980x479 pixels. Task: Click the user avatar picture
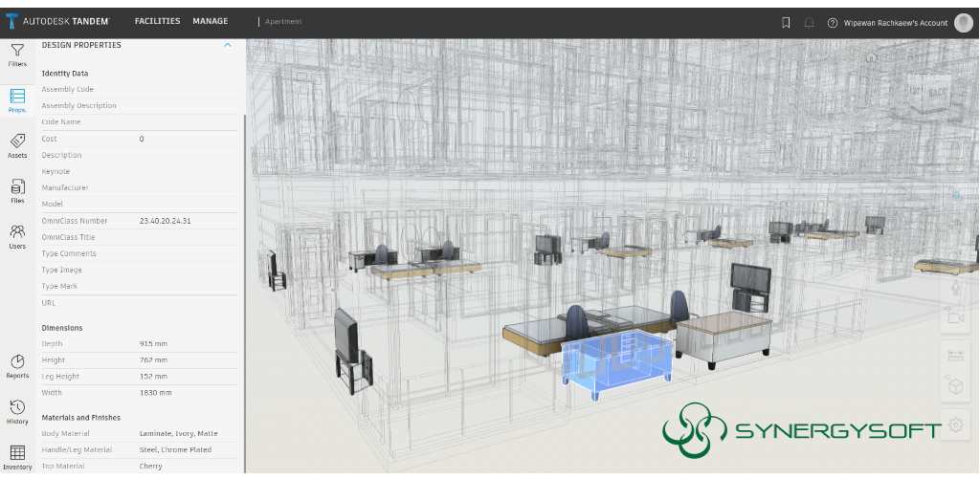[x=963, y=23]
